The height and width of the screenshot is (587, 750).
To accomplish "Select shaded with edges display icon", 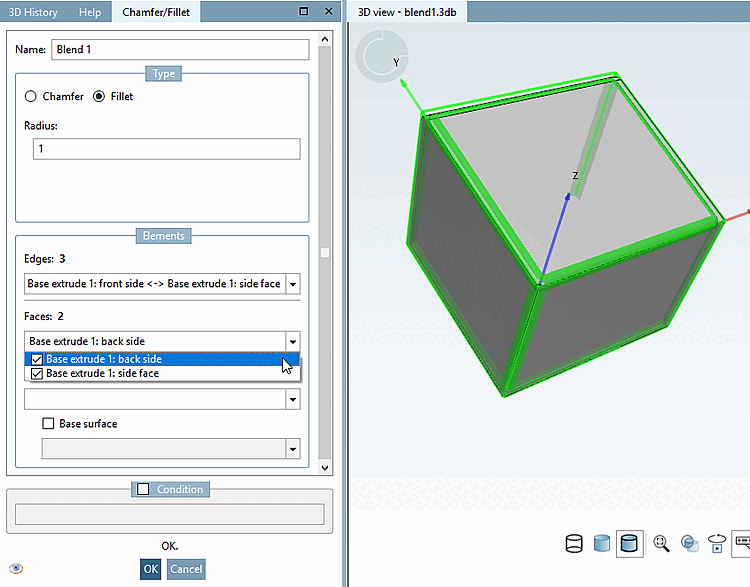I will pos(629,543).
